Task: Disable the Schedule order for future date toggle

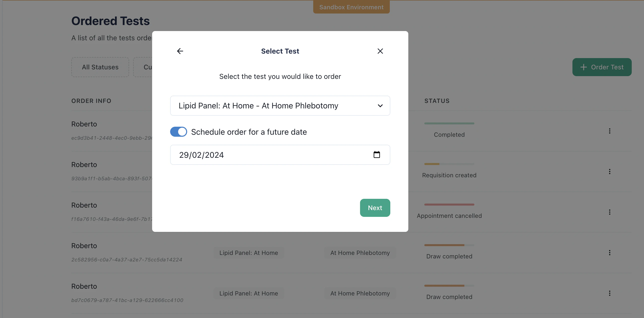Action: (179, 132)
